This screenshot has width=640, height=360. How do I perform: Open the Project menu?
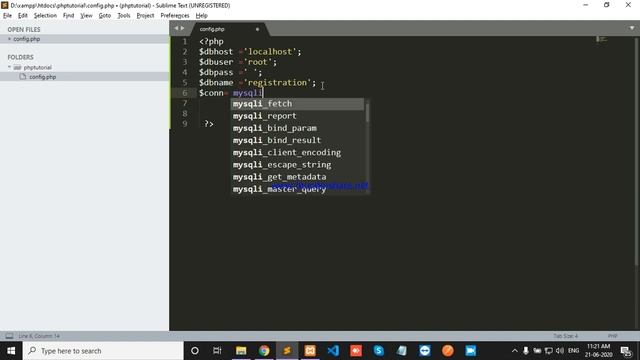145,16
